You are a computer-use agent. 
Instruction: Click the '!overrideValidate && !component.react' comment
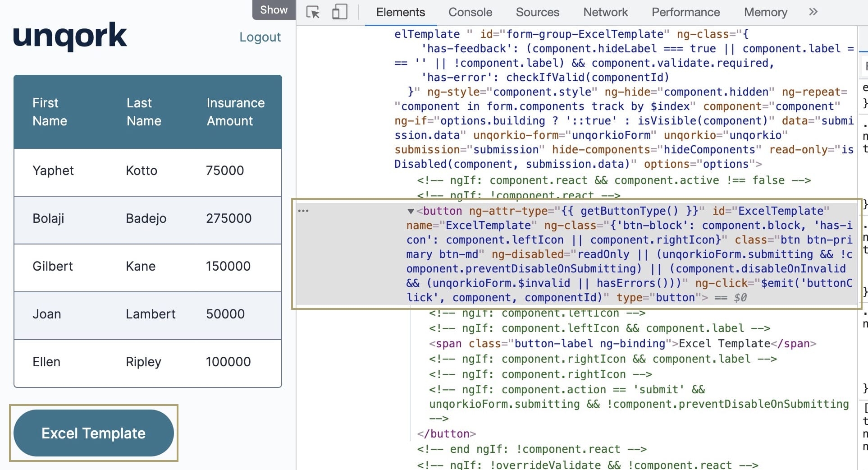tap(588, 465)
